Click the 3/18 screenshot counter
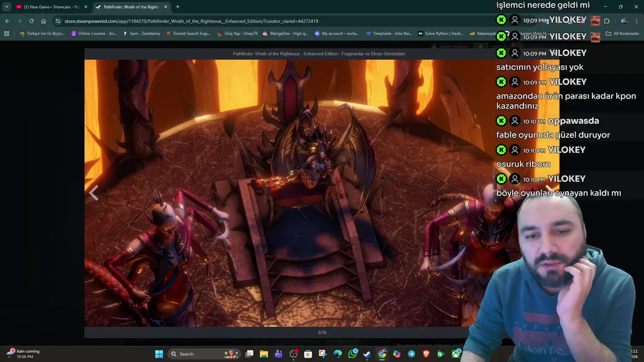The width and height of the screenshot is (644, 362). [322, 332]
